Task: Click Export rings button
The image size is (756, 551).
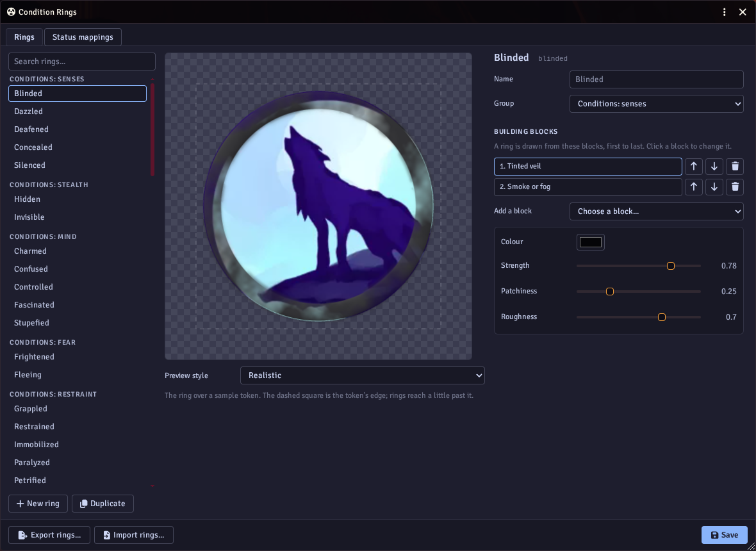Action: point(49,535)
